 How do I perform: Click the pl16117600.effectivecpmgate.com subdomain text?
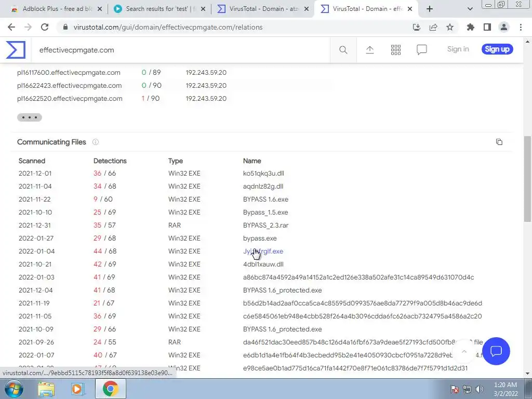coord(69,73)
